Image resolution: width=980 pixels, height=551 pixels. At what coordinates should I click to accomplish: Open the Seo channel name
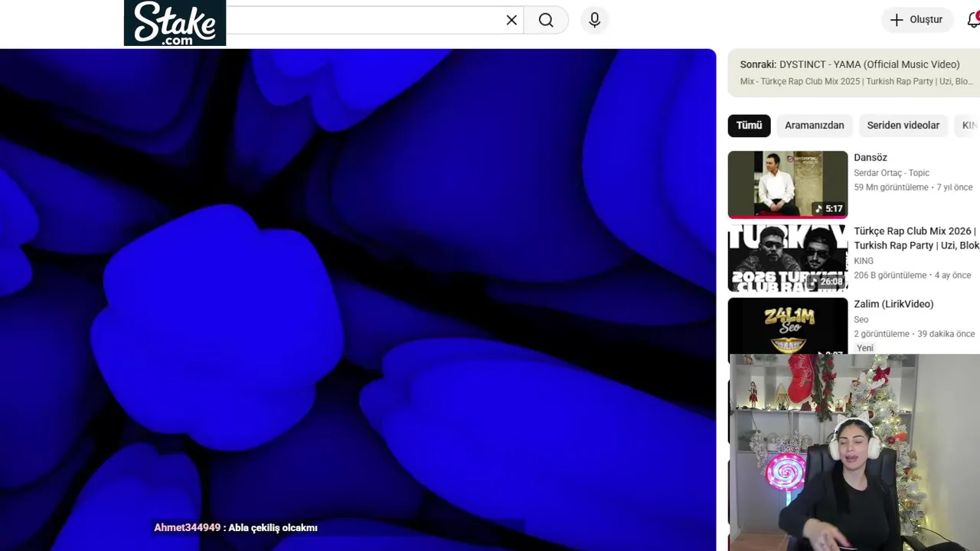(x=861, y=319)
